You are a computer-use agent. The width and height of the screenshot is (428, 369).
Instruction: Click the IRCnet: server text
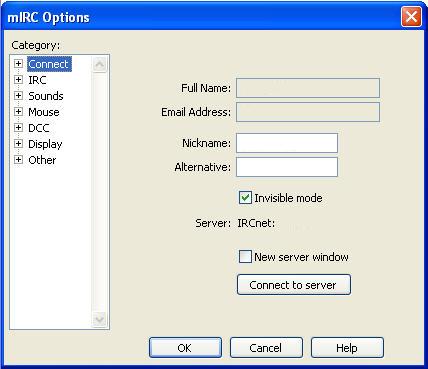256,223
